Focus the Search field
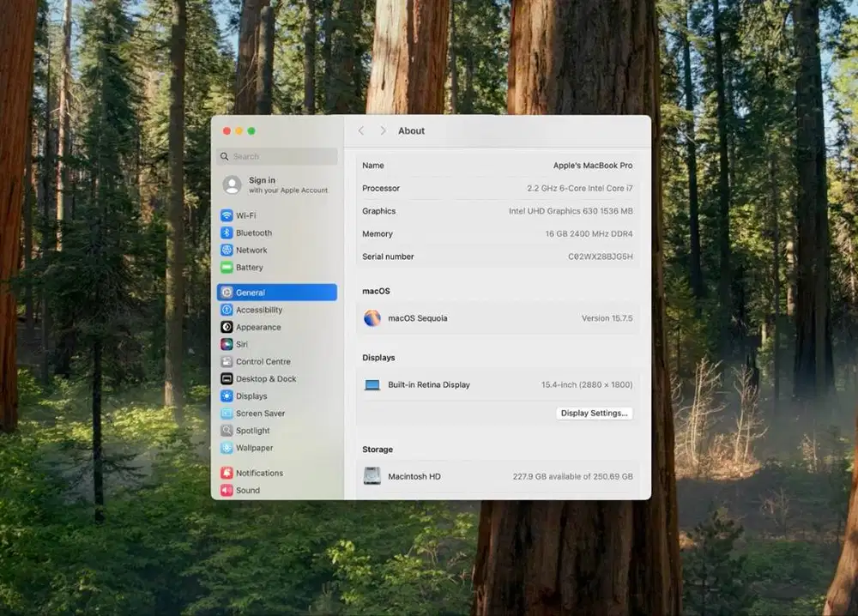 [277, 156]
